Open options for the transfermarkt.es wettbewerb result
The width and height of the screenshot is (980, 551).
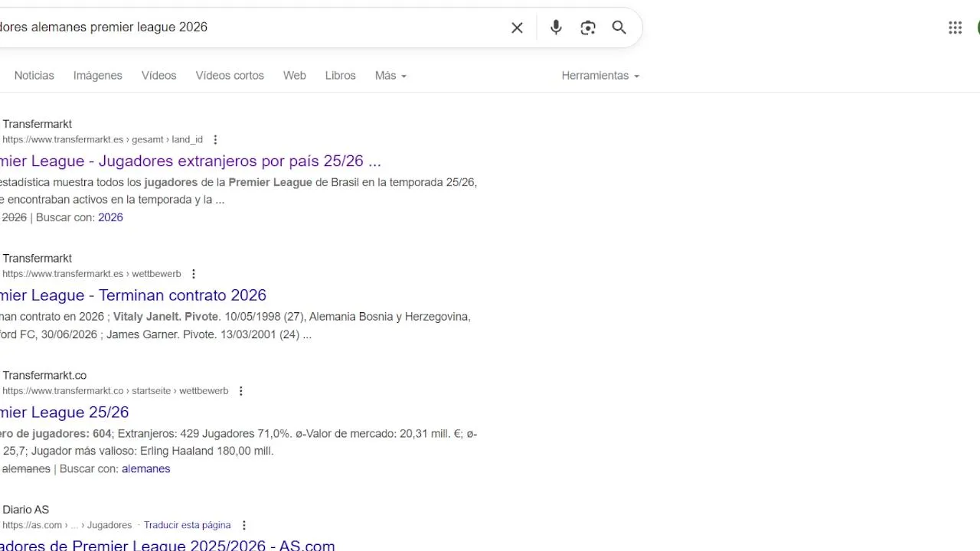point(194,274)
